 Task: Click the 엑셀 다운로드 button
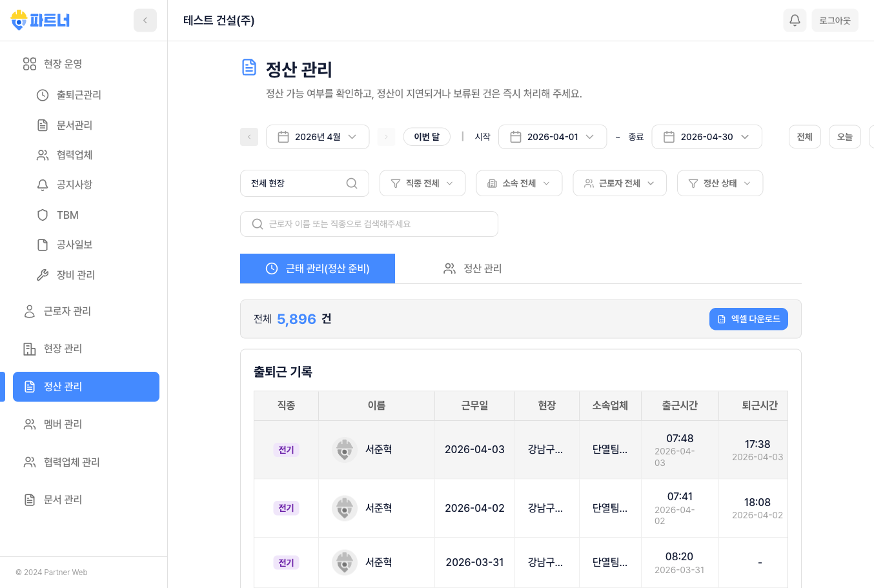pos(749,319)
